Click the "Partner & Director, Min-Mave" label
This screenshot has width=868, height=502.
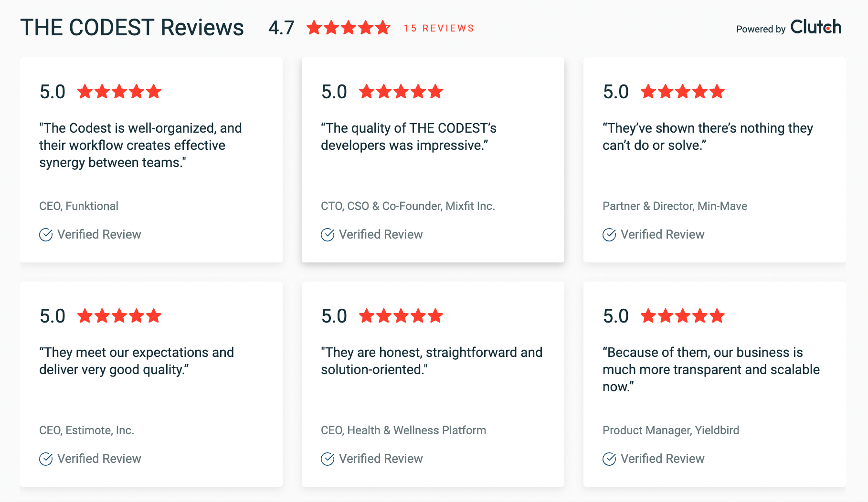pyautogui.click(x=675, y=206)
